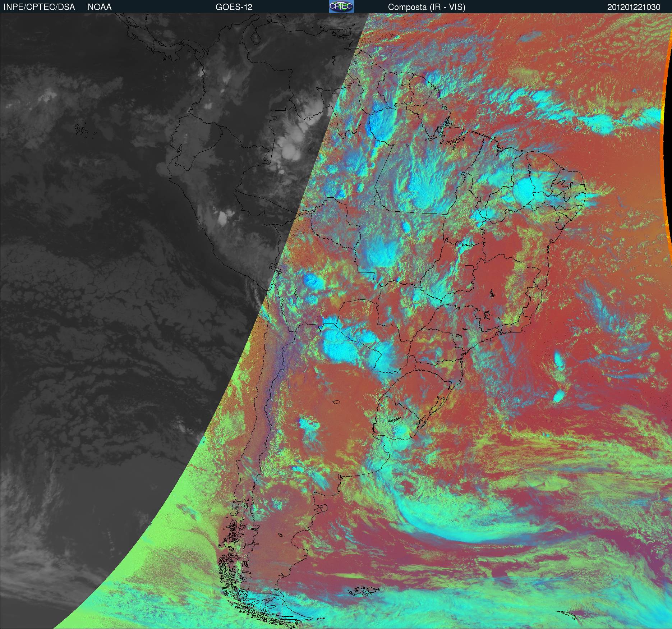Select the INPE/CPTEC/DSA header text
This screenshot has width=672, height=629.
click(39, 7)
